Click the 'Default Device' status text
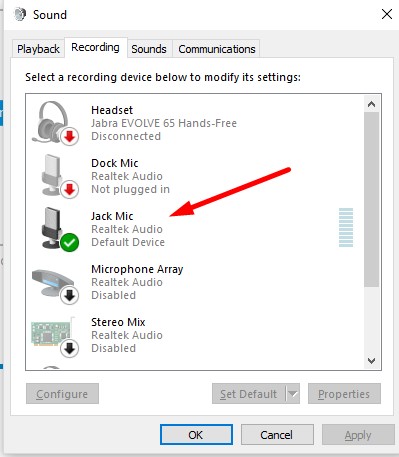Screen dimensions: 399x457 point(128,242)
